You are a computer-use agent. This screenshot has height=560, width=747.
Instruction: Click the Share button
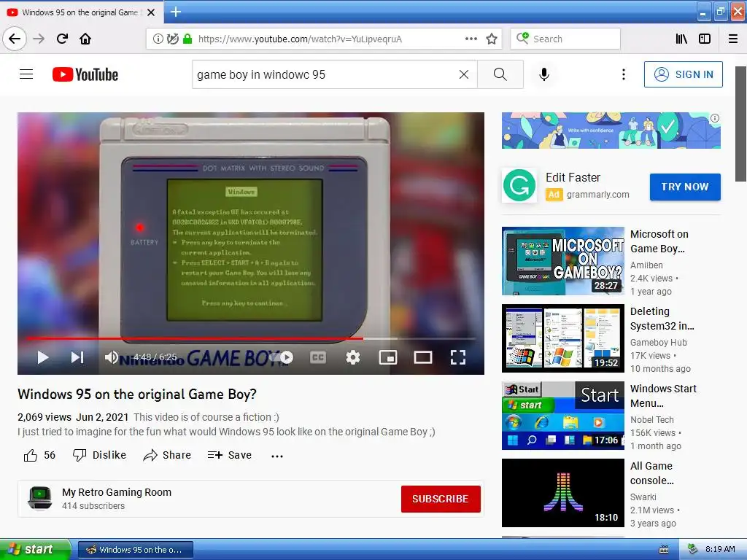(167, 455)
